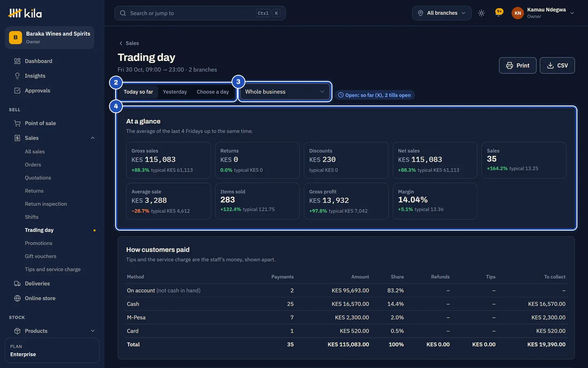Viewport: 588px width, 368px height.
Task: Click the Products box icon
Action: tap(17, 331)
